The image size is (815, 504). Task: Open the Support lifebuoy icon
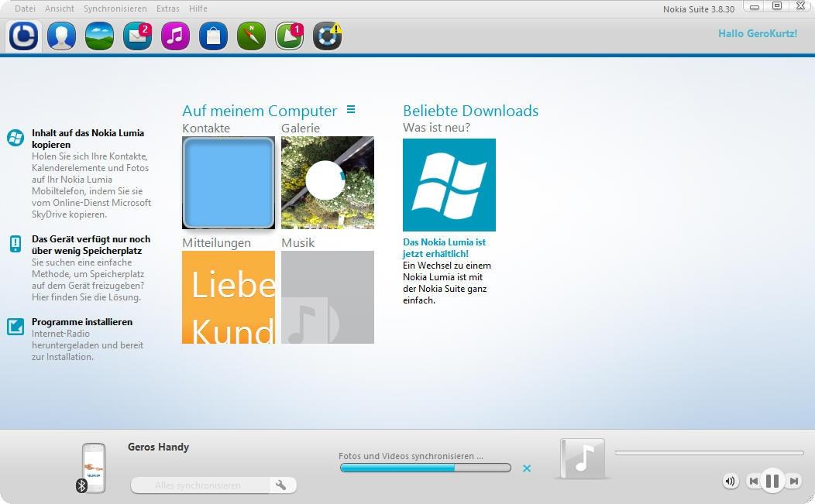327,36
